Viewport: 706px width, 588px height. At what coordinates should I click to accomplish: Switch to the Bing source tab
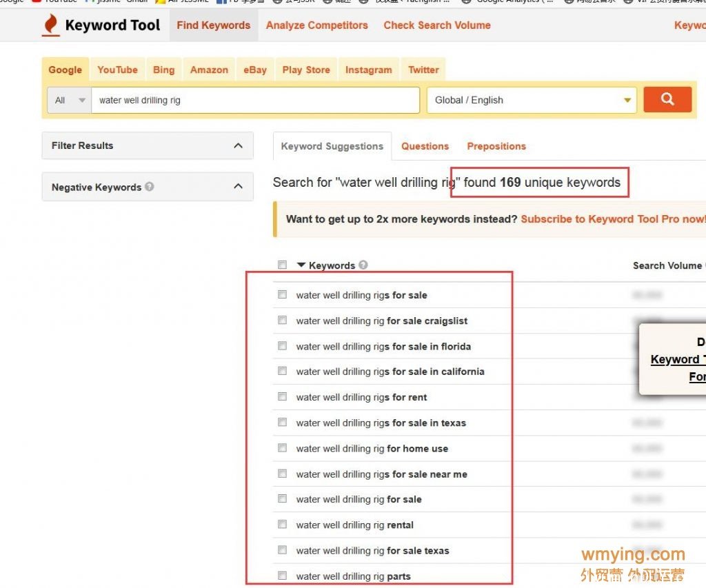point(164,70)
